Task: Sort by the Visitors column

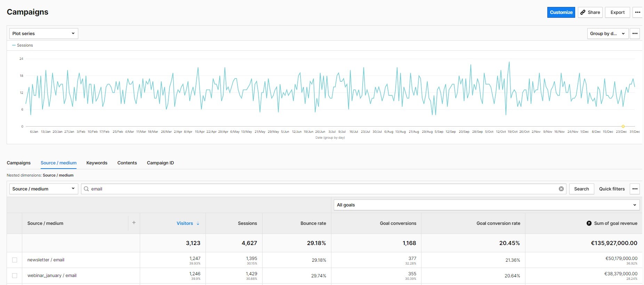Action: click(185, 223)
